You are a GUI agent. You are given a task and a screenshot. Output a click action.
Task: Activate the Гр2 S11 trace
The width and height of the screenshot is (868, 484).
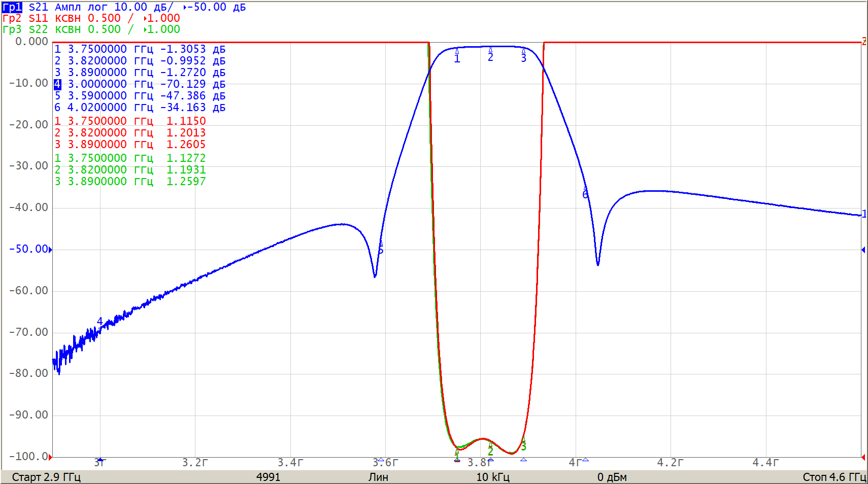point(12,18)
